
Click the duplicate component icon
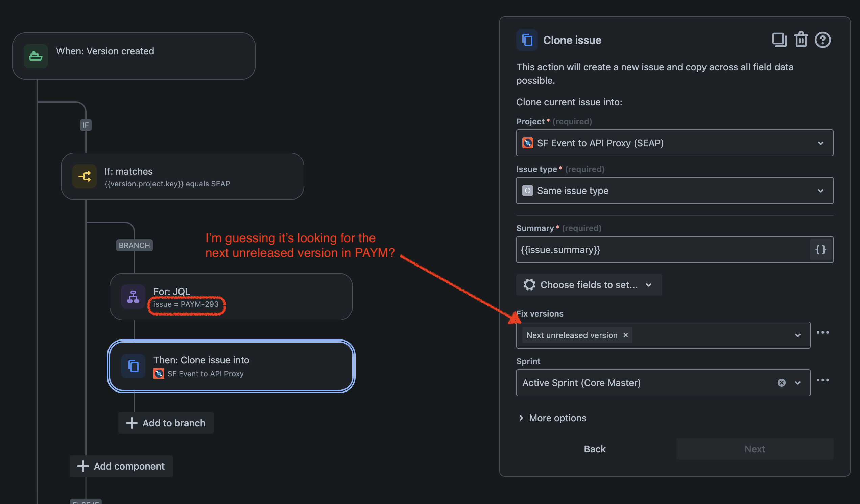(x=779, y=40)
